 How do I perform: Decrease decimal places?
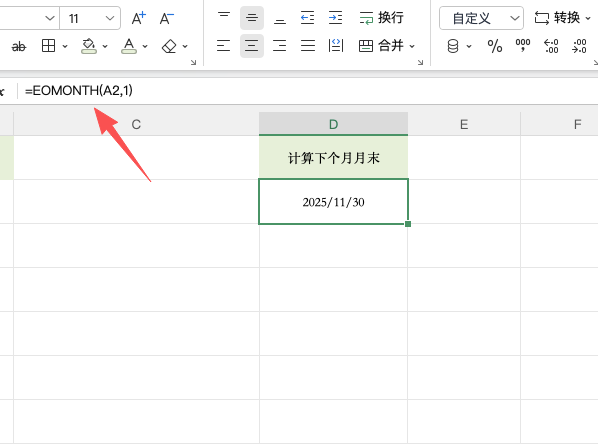[x=579, y=46]
